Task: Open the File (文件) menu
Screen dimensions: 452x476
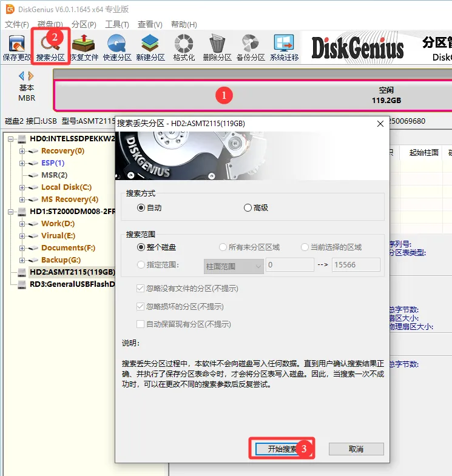Action: click(17, 24)
